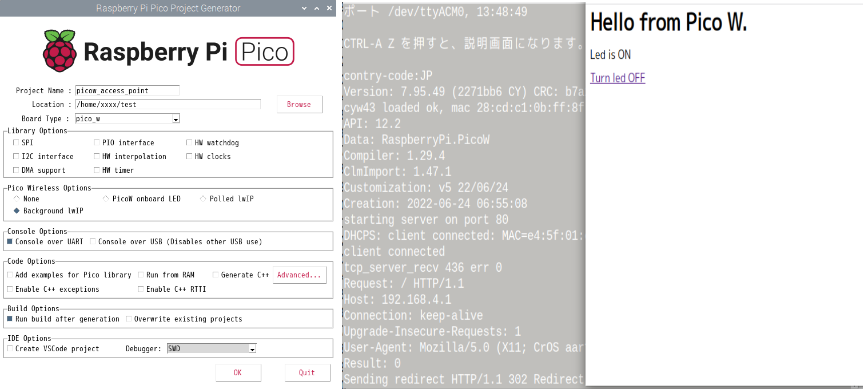
Task: Click 'Upgrade-Insecure-Requests: 1' terminal line
Action: (x=432, y=331)
